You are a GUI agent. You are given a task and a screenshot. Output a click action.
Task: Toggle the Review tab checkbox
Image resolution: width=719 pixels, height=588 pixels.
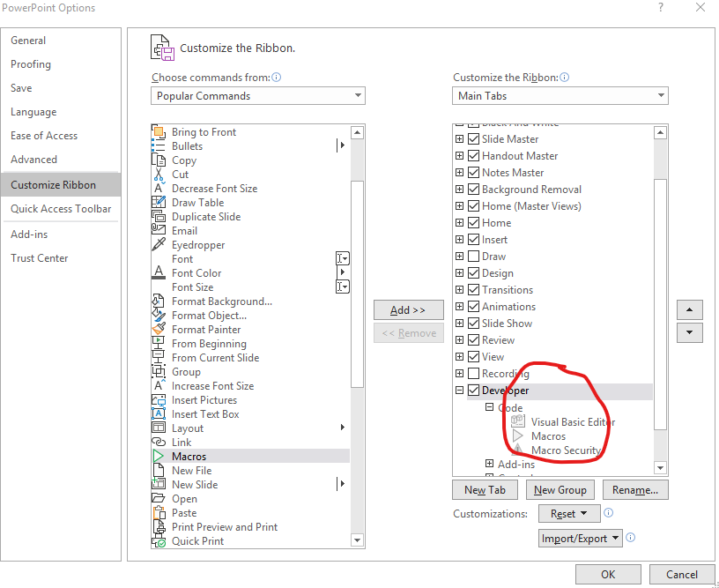pos(473,340)
